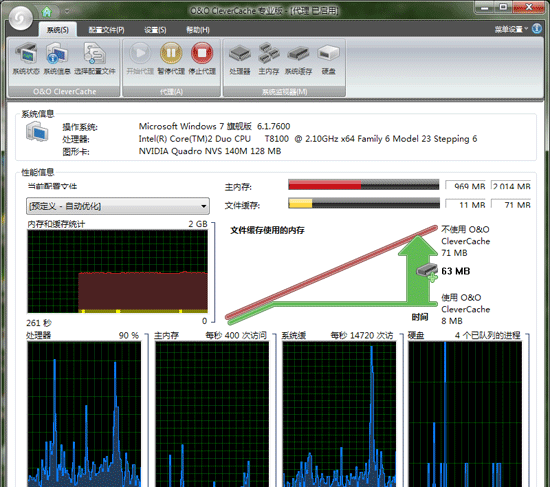Click the 内存和缓存统计 memory statistics graph
550x487 pixels.
[x=118, y=272]
